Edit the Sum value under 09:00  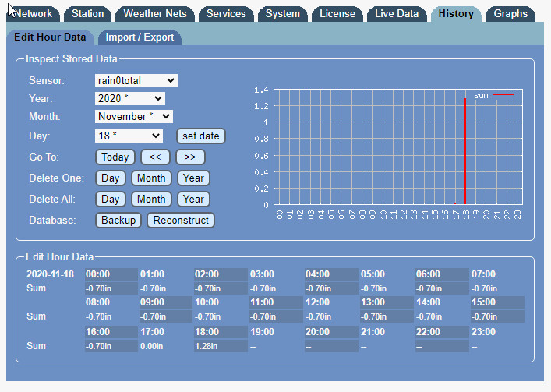click(x=166, y=316)
